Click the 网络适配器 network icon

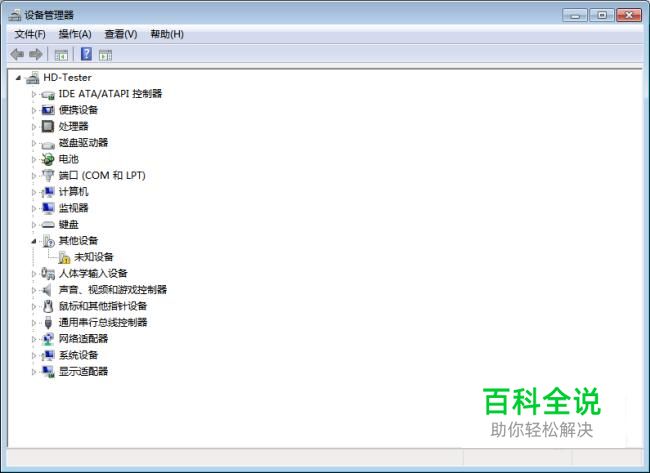click(48, 339)
